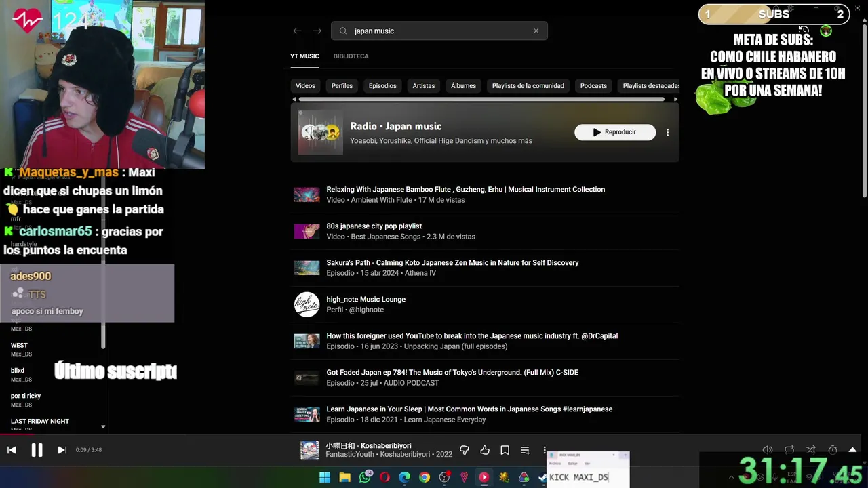Open the Radio Japan music thumbnail
This screenshot has height=488, width=868.
pos(320,132)
